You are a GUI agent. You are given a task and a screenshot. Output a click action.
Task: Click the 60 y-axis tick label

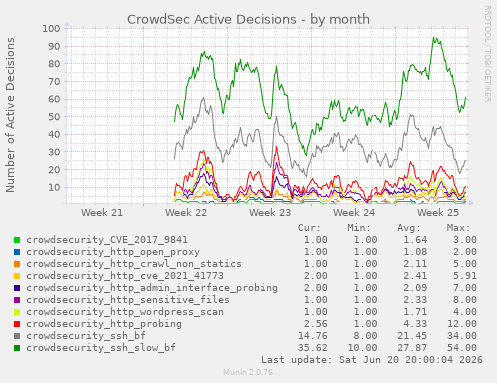pyautogui.click(x=54, y=99)
